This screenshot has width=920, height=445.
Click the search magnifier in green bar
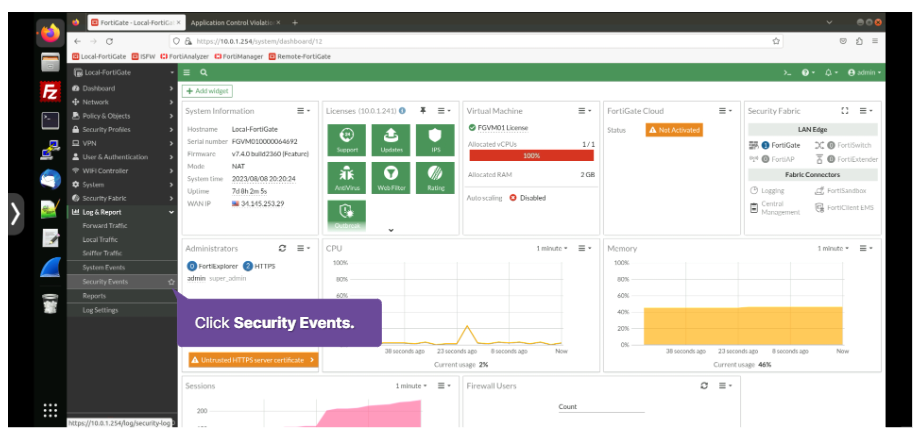click(204, 73)
